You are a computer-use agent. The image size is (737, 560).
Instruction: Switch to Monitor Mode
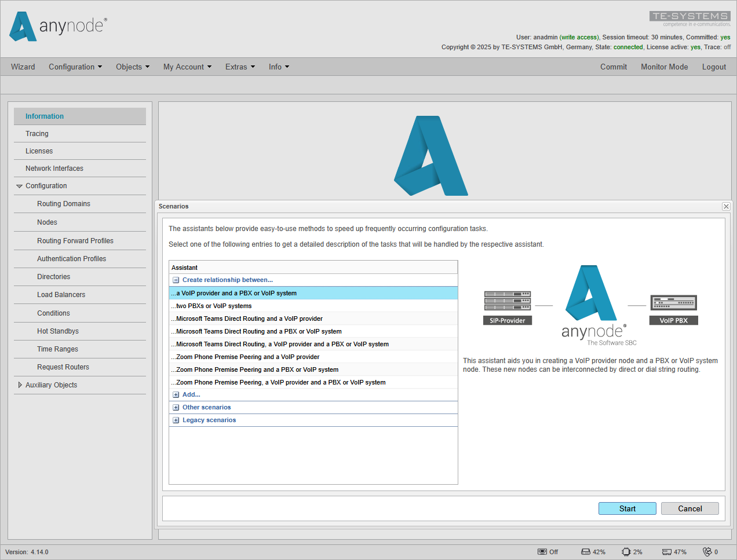664,67
